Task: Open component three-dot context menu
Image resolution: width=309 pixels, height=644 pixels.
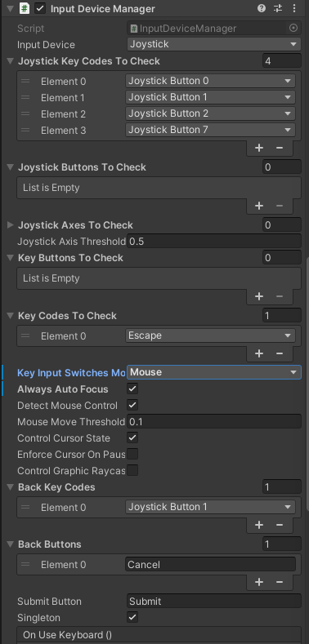Action: pos(293,8)
